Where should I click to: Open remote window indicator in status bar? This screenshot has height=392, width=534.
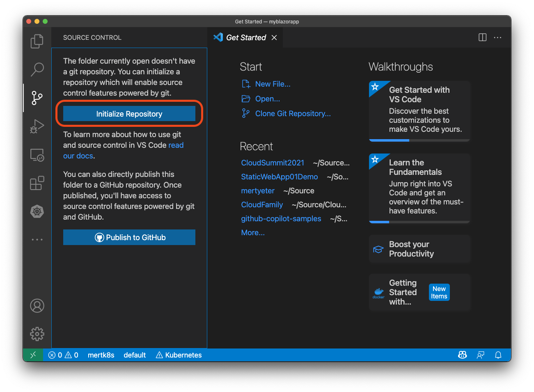pos(33,355)
